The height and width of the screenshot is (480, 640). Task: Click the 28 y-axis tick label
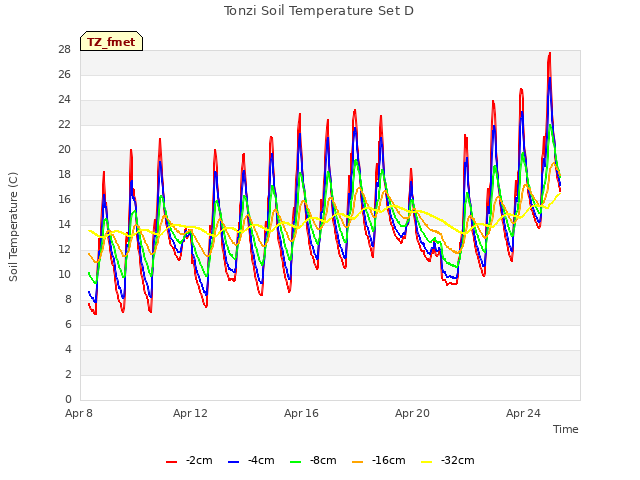[x=64, y=50]
